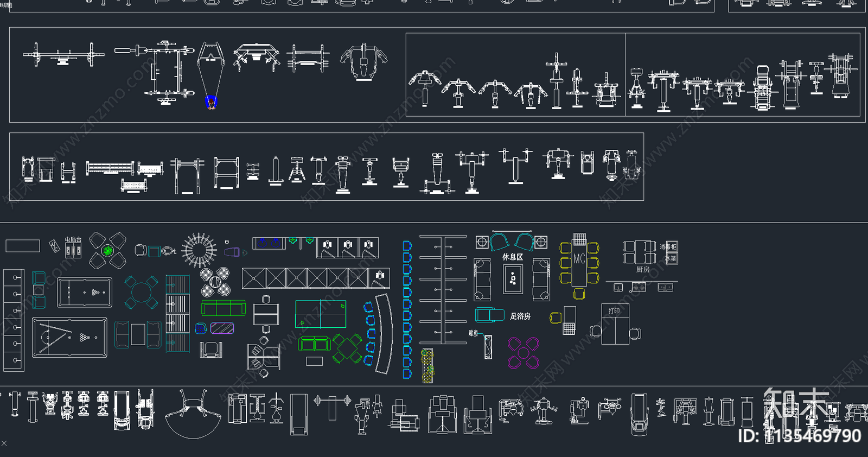The width and height of the screenshot is (868, 457).
Task: Click the 休息区 text label
Action: tap(513, 257)
